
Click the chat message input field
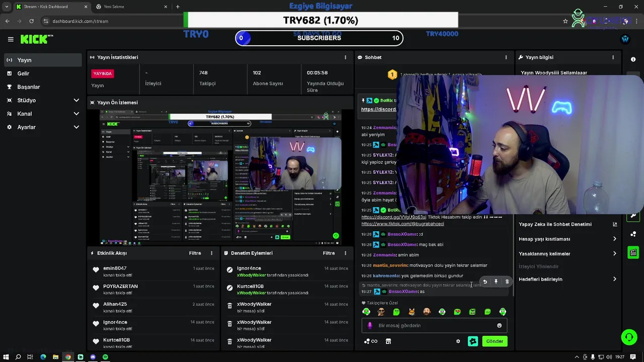pyautogui.click(x=434, y=326)
